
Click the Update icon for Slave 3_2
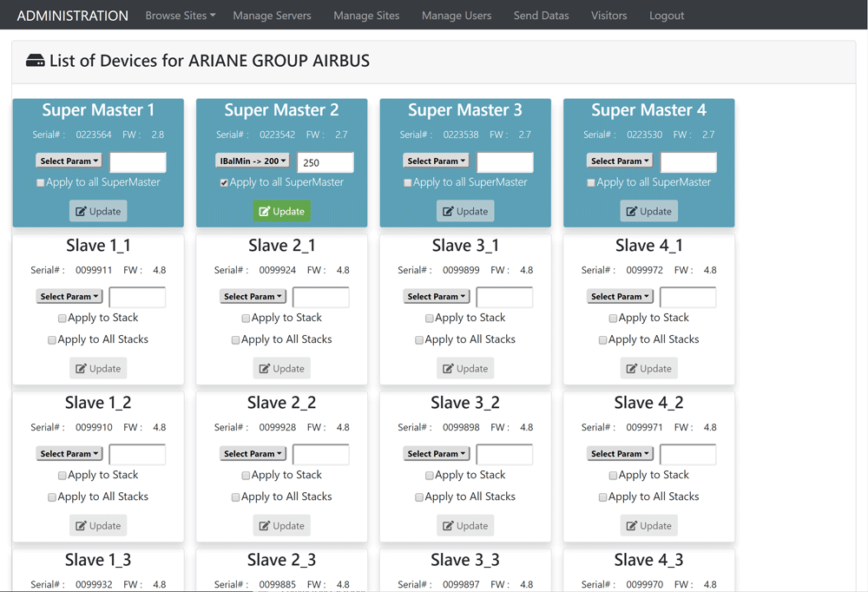448,525
